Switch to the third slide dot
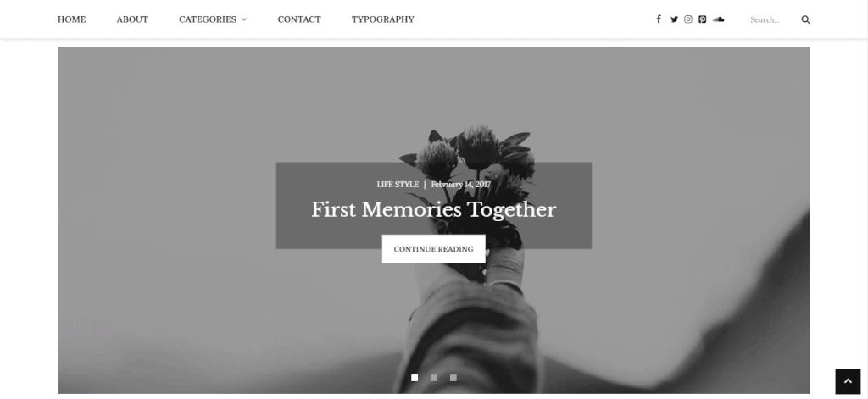 [x=453, y=378]
